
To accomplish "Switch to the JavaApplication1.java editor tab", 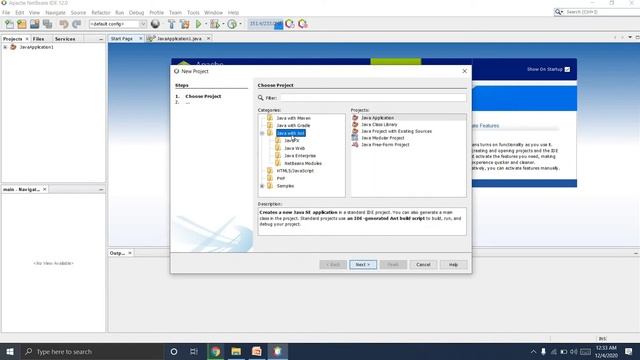I will 179,38.
